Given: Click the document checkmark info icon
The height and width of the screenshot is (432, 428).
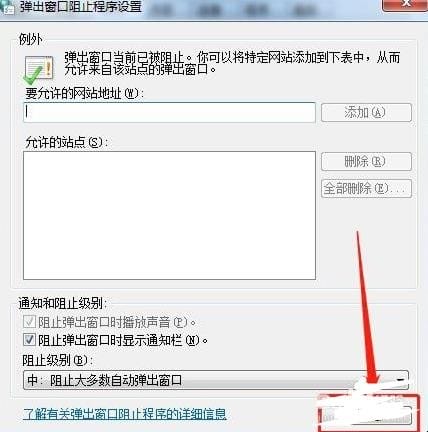Looking at the screenshot, I should [x=39, y=70].
